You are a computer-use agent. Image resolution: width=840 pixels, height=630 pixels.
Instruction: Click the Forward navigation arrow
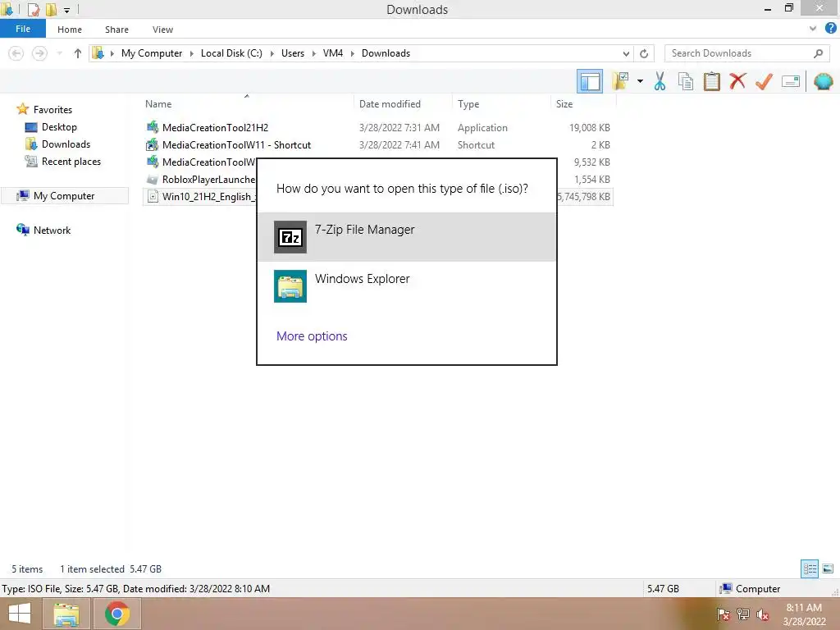[39, 53]
